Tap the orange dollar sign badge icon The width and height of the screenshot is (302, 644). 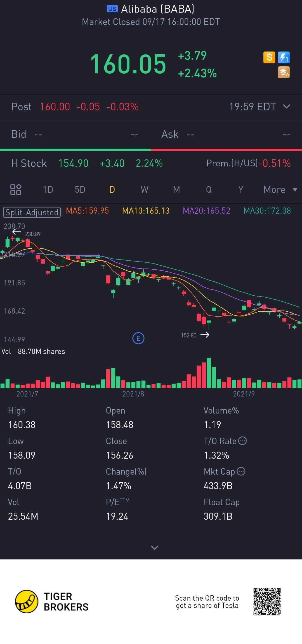269,57
